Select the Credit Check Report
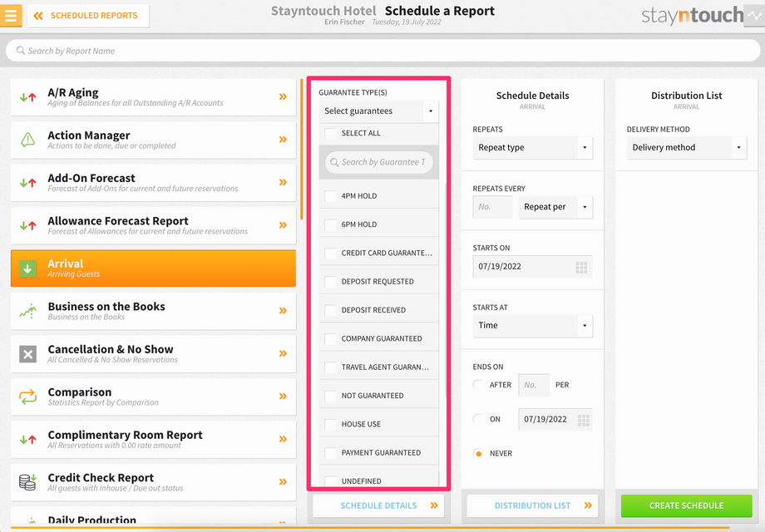 coord(153,482)
